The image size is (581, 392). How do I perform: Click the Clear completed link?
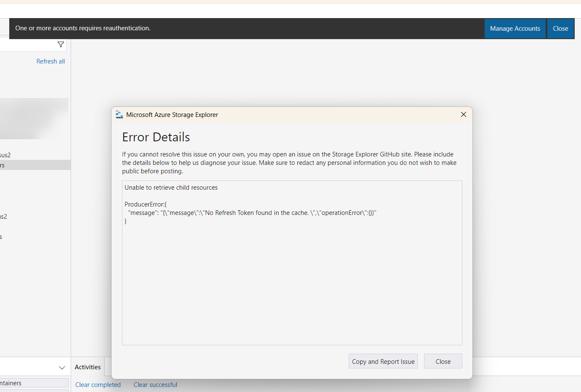(98, 385)
